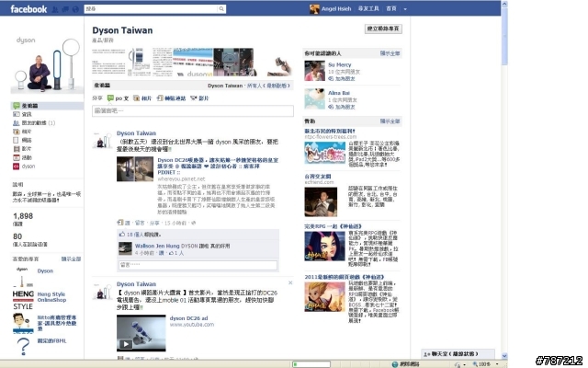Click the 相片 photos icon in left sidebar

pyautogui.click(x=16, y=132)
